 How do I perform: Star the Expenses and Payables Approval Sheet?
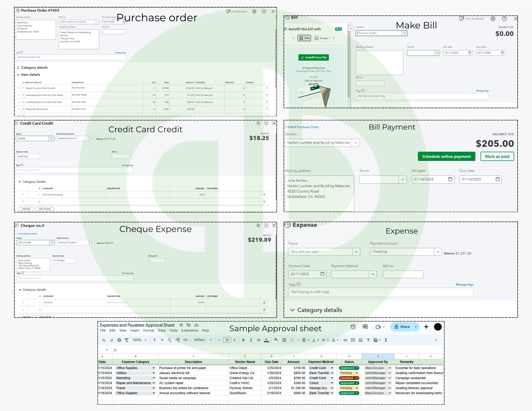pos(181,325)
